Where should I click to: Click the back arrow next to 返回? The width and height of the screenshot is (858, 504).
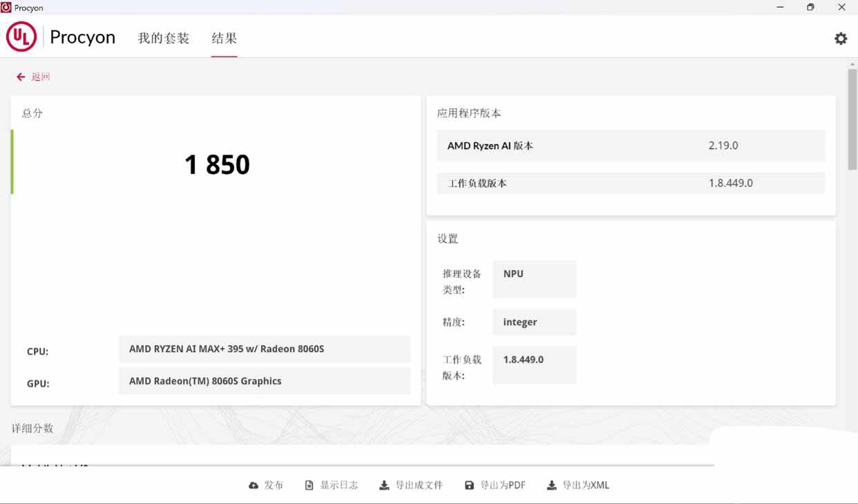click(20, 76)
